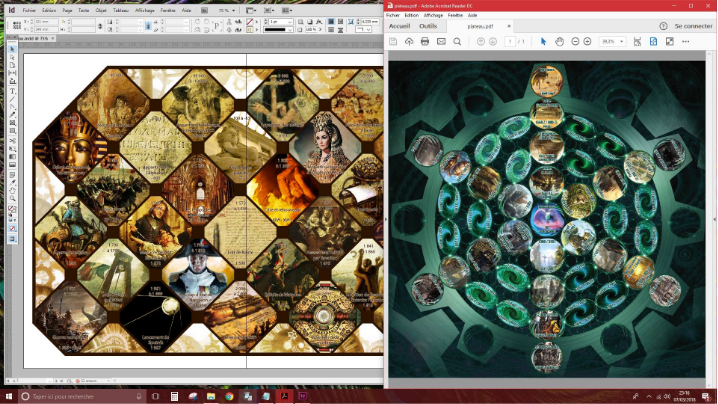Click Se connecter in Acrobat Reader
The image size is (718, 404).
pos(693,26)
